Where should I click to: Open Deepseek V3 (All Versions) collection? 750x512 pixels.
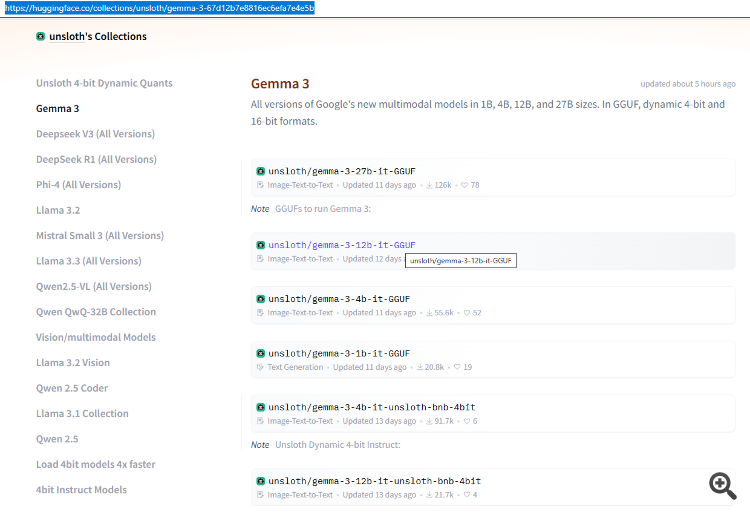click(95, 134)
